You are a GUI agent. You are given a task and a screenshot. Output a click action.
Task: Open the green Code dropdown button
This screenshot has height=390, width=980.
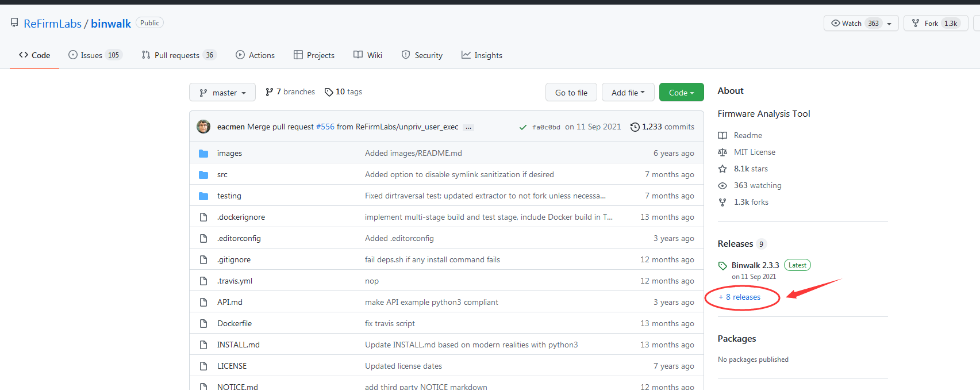coord(682,93)
